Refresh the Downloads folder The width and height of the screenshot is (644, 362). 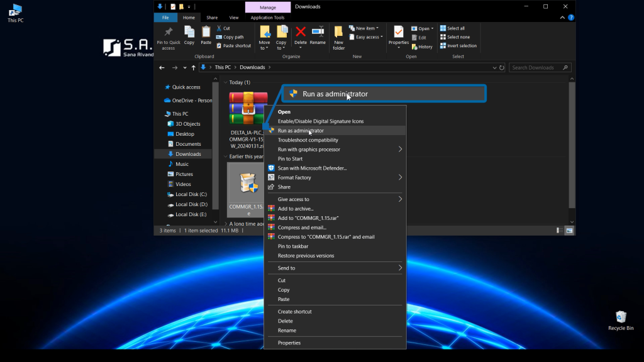click(x=501, y=68)
